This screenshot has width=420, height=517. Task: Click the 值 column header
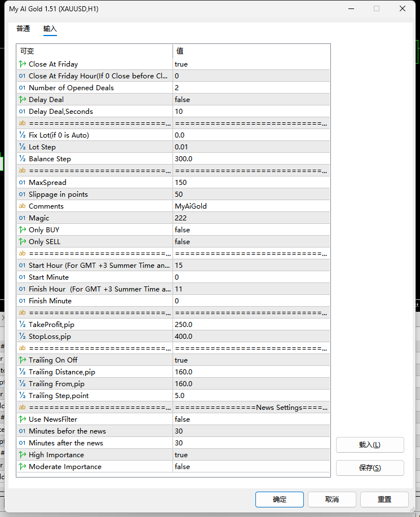click(251, 51)
